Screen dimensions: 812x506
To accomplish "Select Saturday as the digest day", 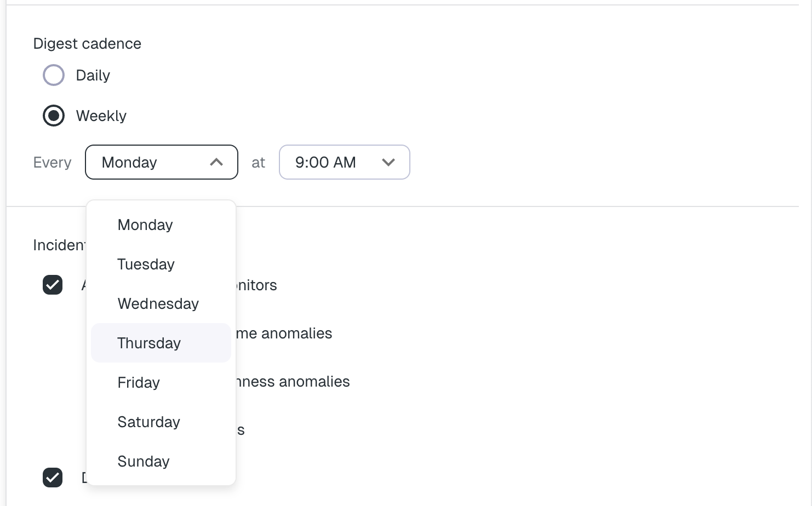I will coord(148,422).
